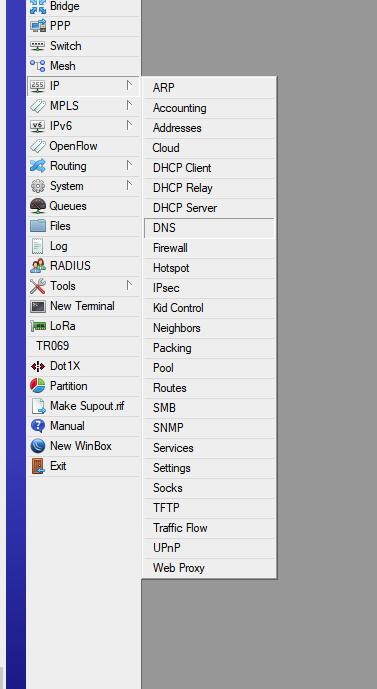Choose UPnP in IP submenu
This screenshot has height=689, width=377.
(209, 548)
